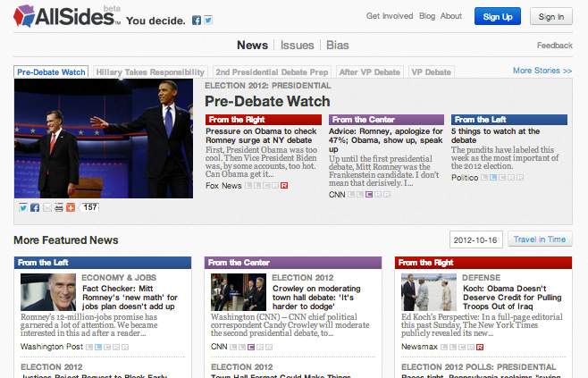Email the Pre-Debate Watch story with envelope icon

(46, 207)
